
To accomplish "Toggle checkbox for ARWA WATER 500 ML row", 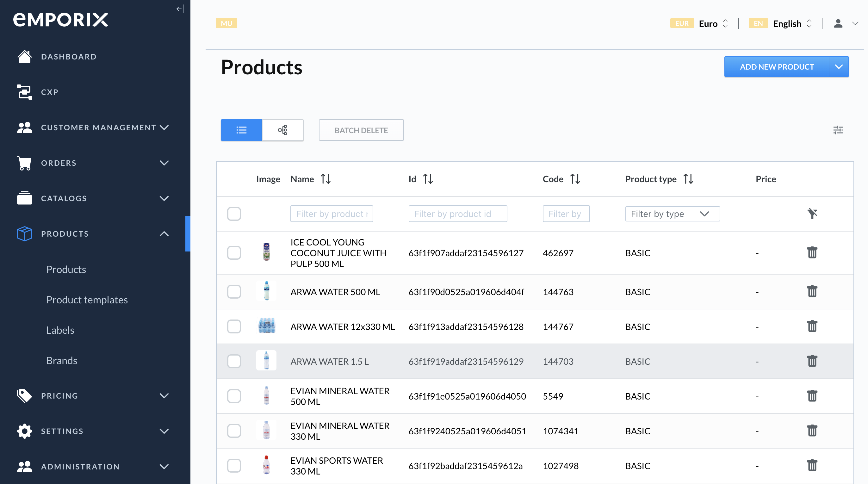I will tap(233, 291).
